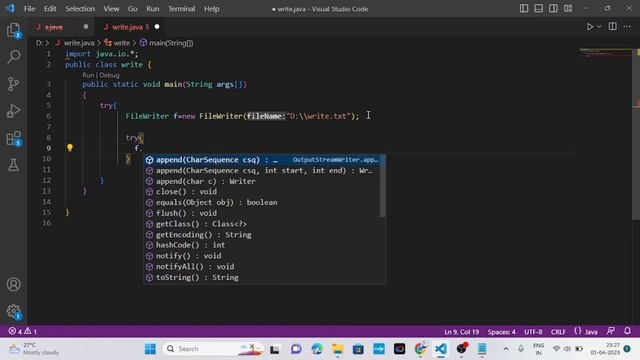Image resolution: width=640 pixels, height=360 pixels.
Task: Open the Terminal menu
Action: coord(182,9)
